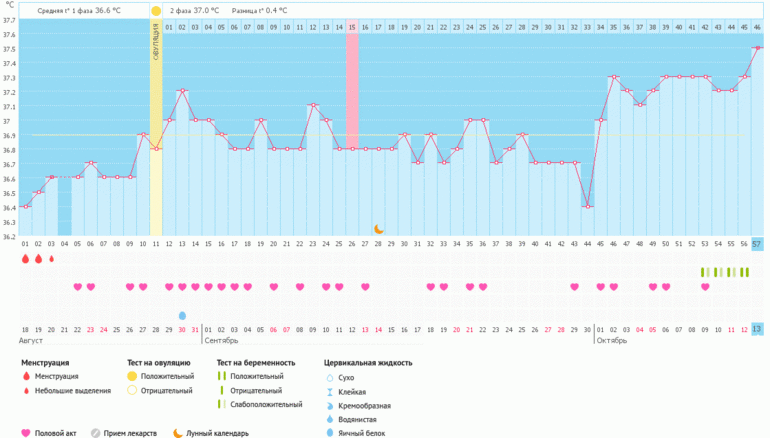This screenshot has height=438, width=770.
Task: Click the pink highlighted day 15 column header
Action: tap(352, 27)
